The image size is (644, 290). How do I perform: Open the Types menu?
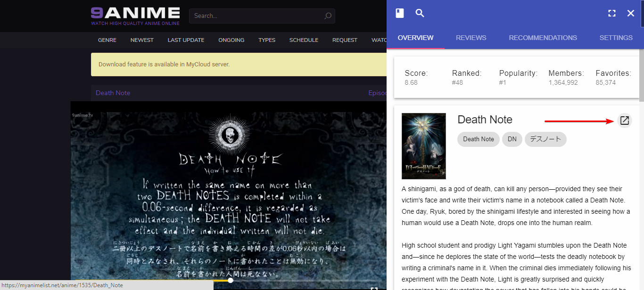(x=267, y=40)
